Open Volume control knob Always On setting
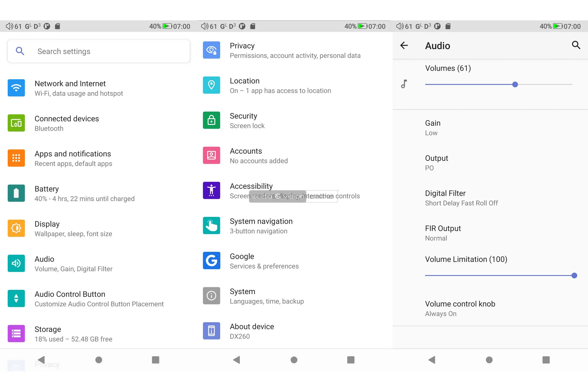This screenshot has height=392, width=588. click(460, 308)
